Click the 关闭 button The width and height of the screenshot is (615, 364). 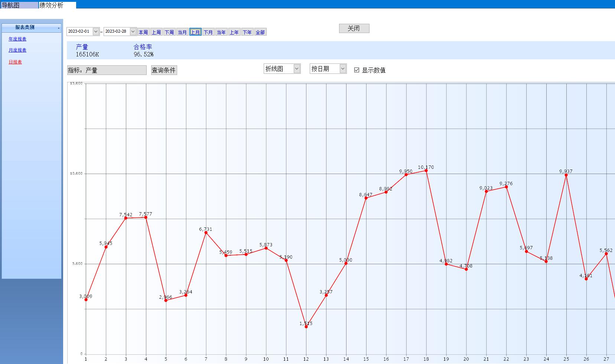point(354,29)
